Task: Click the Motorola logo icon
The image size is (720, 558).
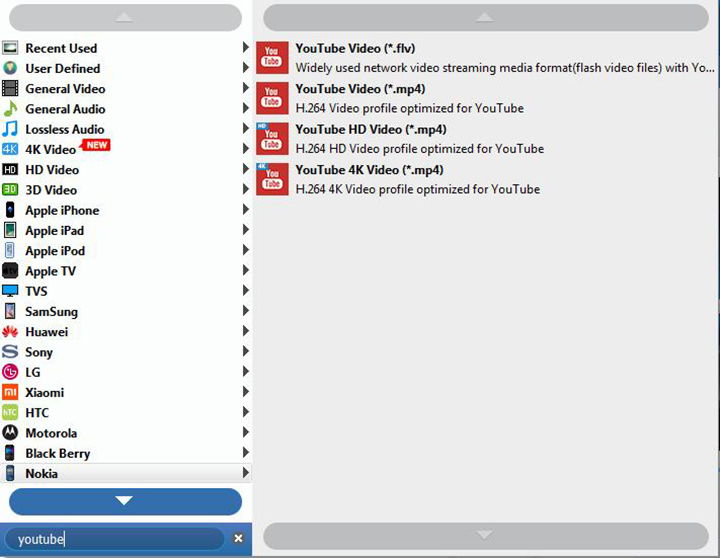Action: 10,433
